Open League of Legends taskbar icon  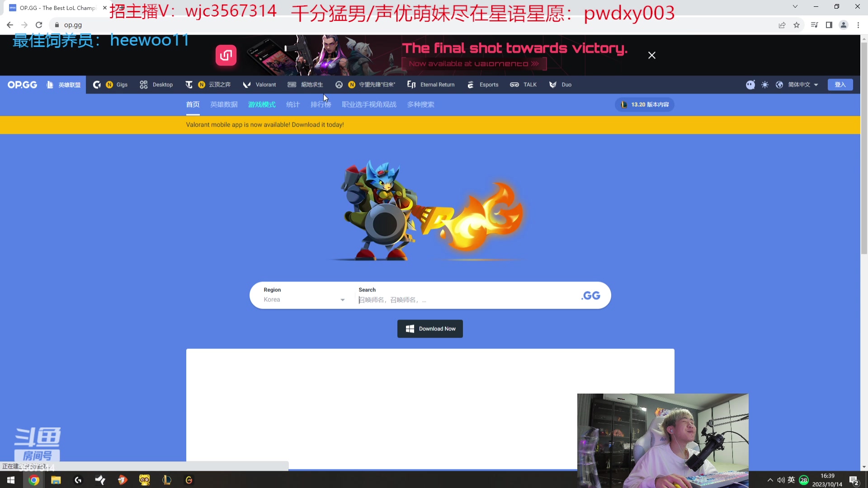(167, 480)
